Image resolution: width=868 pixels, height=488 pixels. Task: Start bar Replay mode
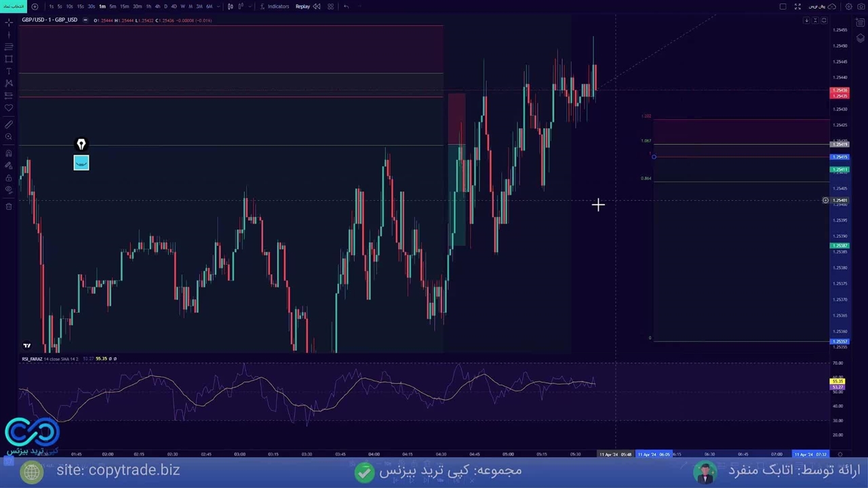302,7
